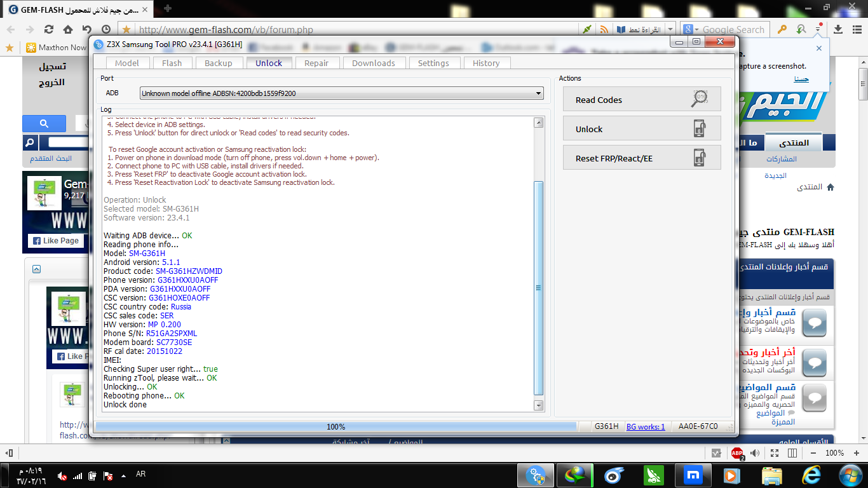This screenshot has height=488, width=868.
Task: Select the Unlock tab
Action: coord(269,63)
